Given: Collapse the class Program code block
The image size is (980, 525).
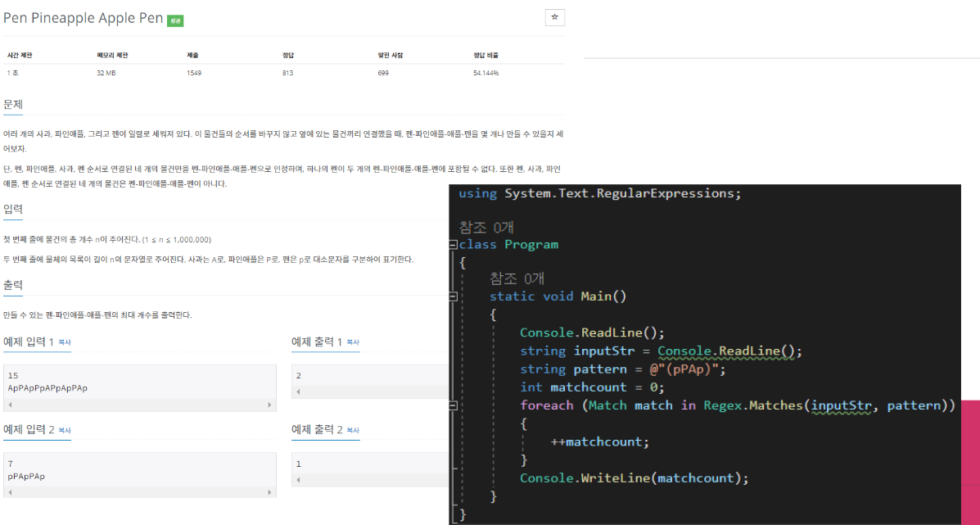Looking at the screenshot, I should (x=453, y=244).
